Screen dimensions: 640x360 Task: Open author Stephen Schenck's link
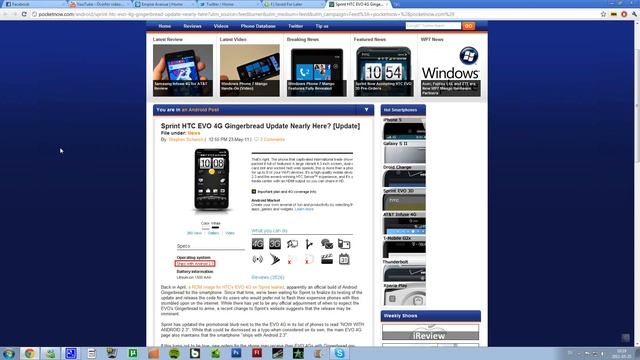pos(186,140)
